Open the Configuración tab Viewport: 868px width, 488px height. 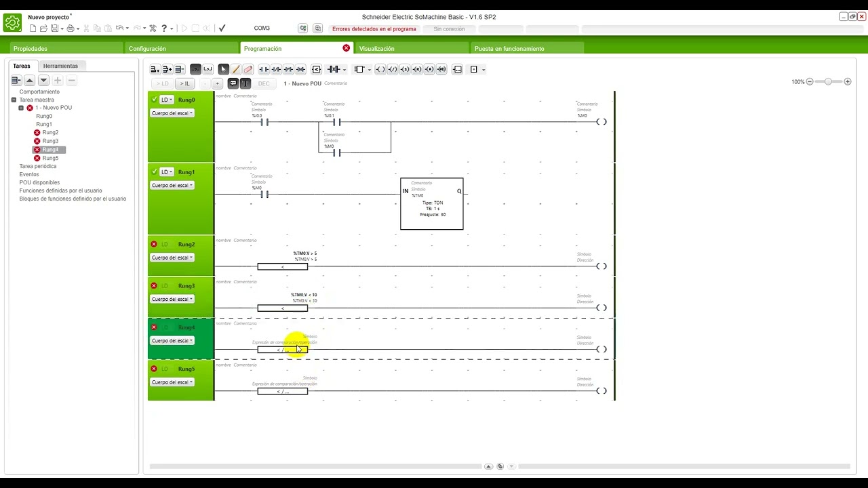(181, 49)
